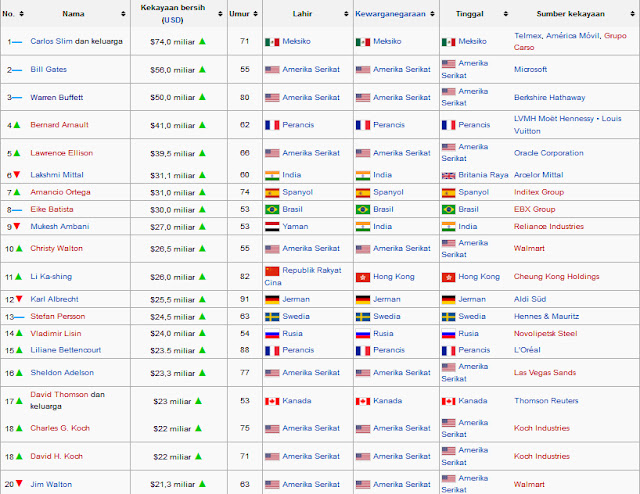640x494 pixels.
Task: Open the Vladimir Lisin link
Action: point(56,334)
